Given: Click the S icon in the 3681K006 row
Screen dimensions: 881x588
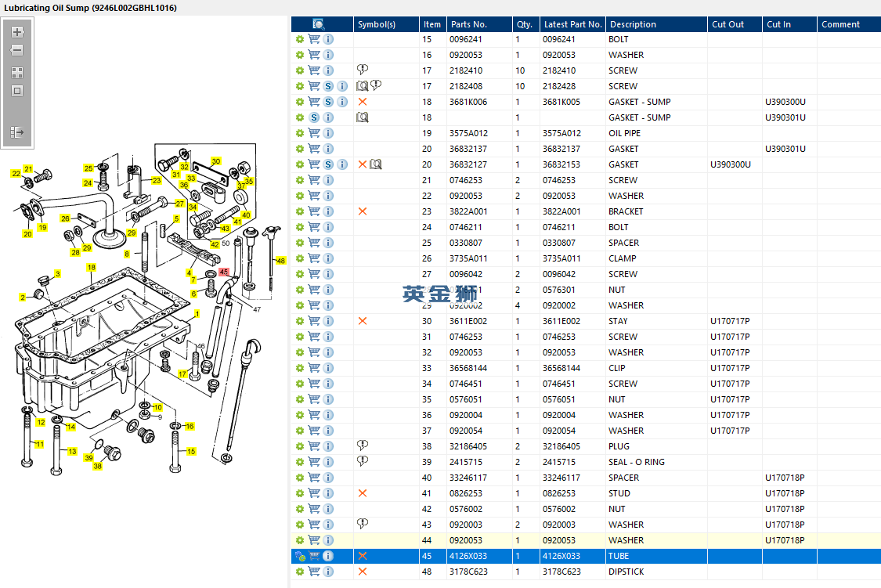Looking at the screenshot, I should (x=328, y=102).
